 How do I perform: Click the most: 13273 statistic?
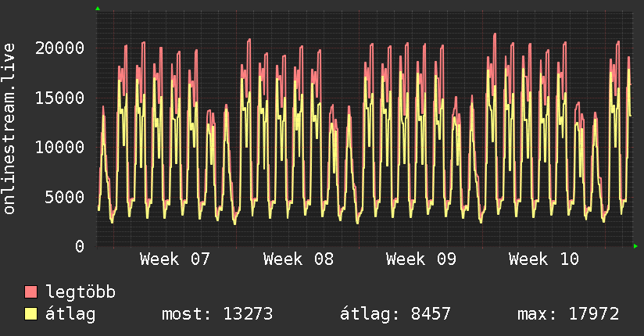(x=216, y=315)
